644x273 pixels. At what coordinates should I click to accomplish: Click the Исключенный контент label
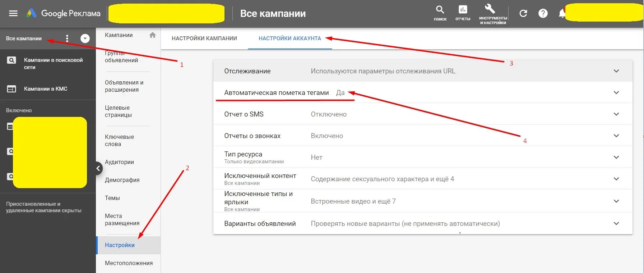point(260,176)
